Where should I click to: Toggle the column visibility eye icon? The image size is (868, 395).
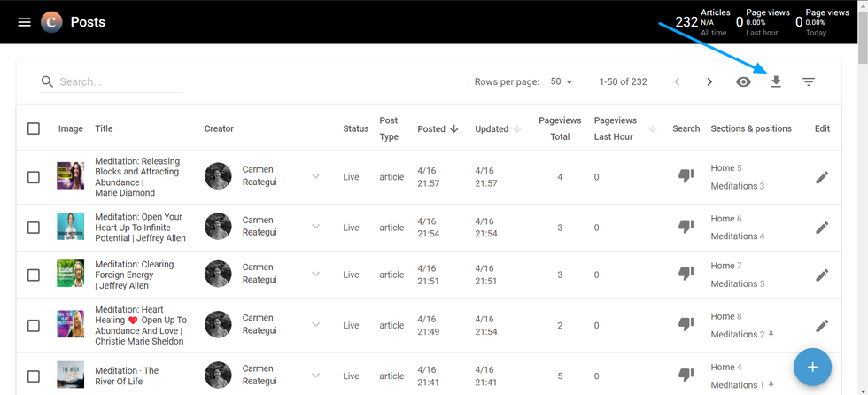point(744,81)
